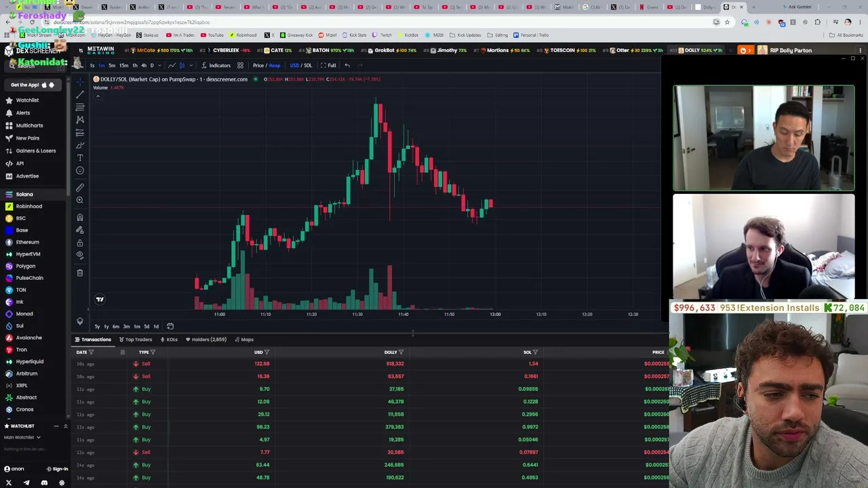Open the Holders tab

click(206, 340)
